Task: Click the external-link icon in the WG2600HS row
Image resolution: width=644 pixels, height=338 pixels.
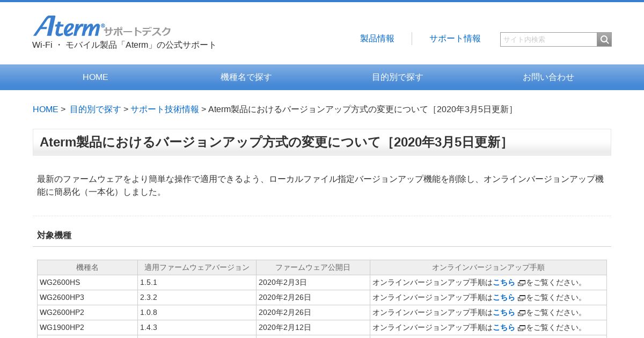Action: pyautogui.click(x=521, y=283)
